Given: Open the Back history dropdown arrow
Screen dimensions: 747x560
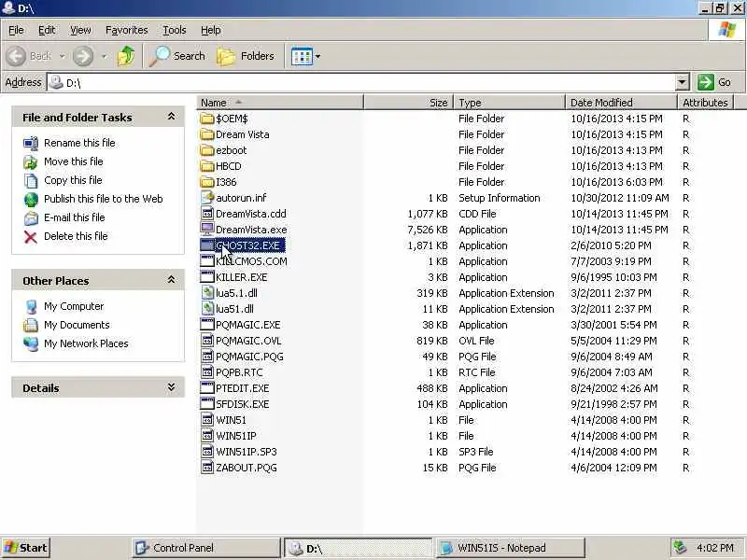Looking at the screenshot, I should pos(63,56).
